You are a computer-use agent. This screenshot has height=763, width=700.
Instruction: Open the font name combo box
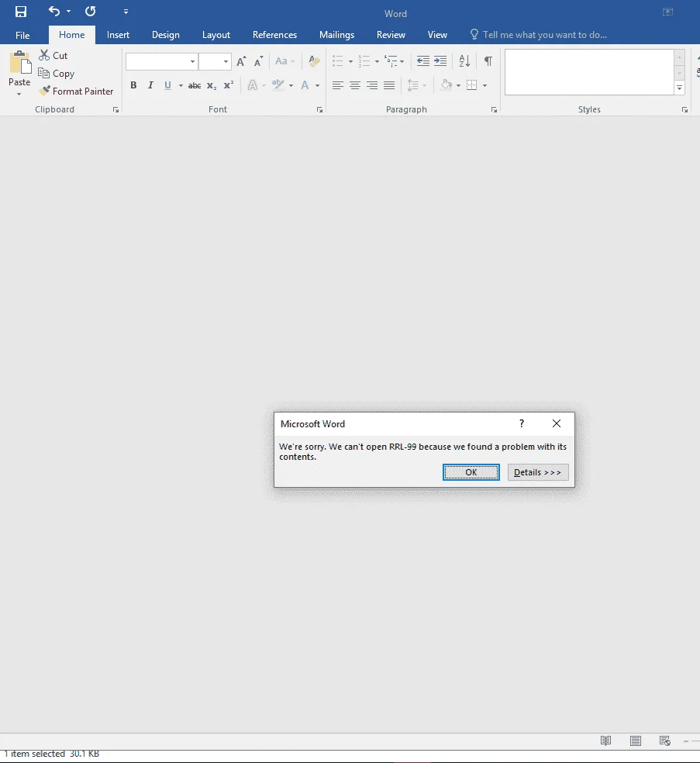point(161,61)
